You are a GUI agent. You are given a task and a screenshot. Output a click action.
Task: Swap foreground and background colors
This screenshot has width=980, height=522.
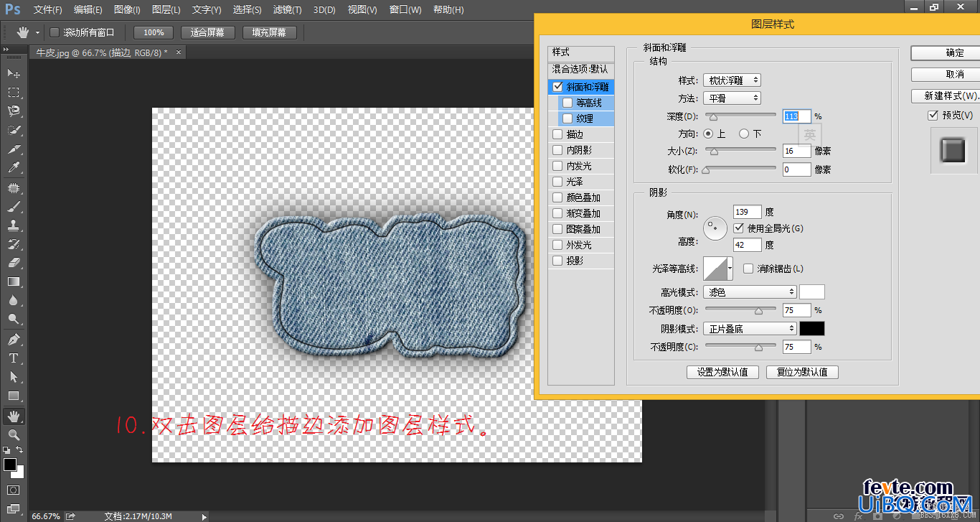(x=20, y=450)
